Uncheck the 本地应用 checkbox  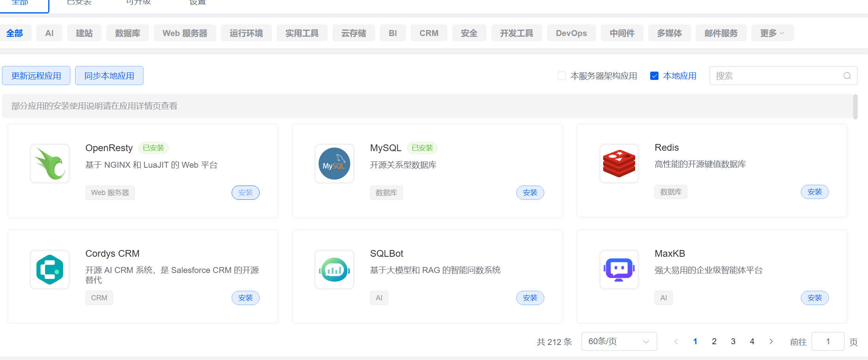click(x=654, y=76)
